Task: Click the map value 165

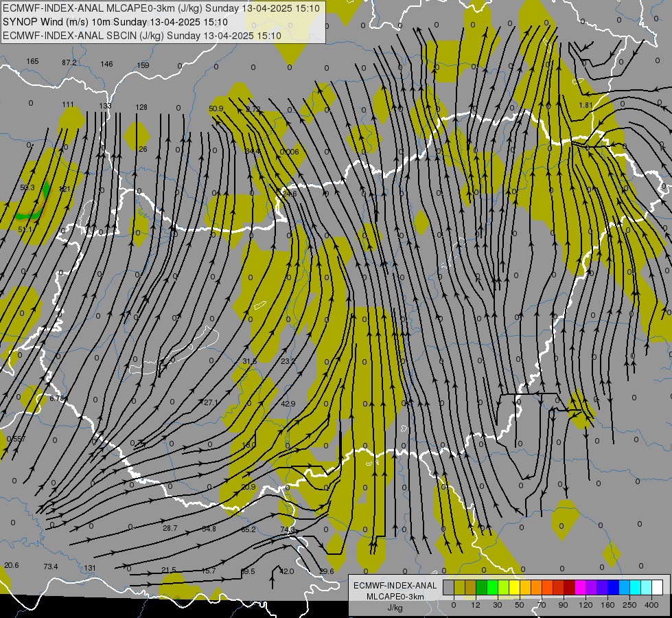Action: (x=32, y=61)
